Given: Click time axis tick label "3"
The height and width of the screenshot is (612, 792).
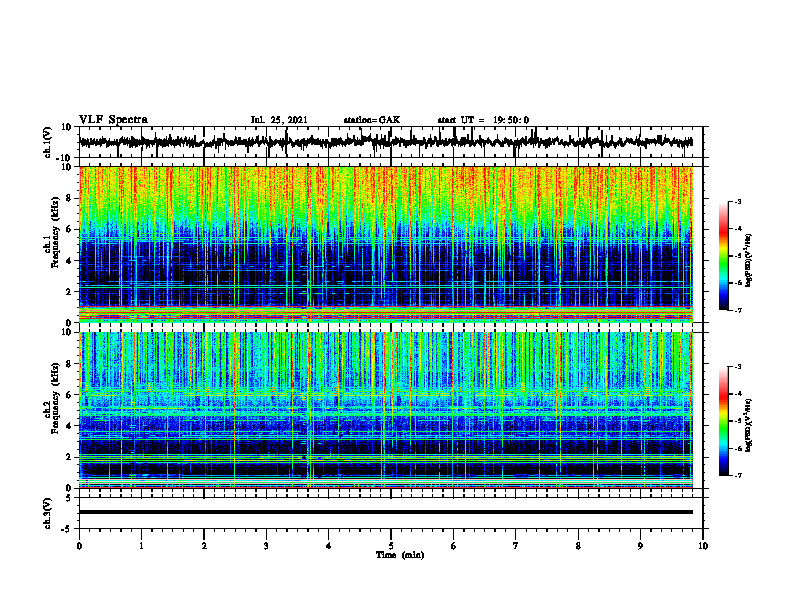Looking at the screenshot, I should point(266,546).
